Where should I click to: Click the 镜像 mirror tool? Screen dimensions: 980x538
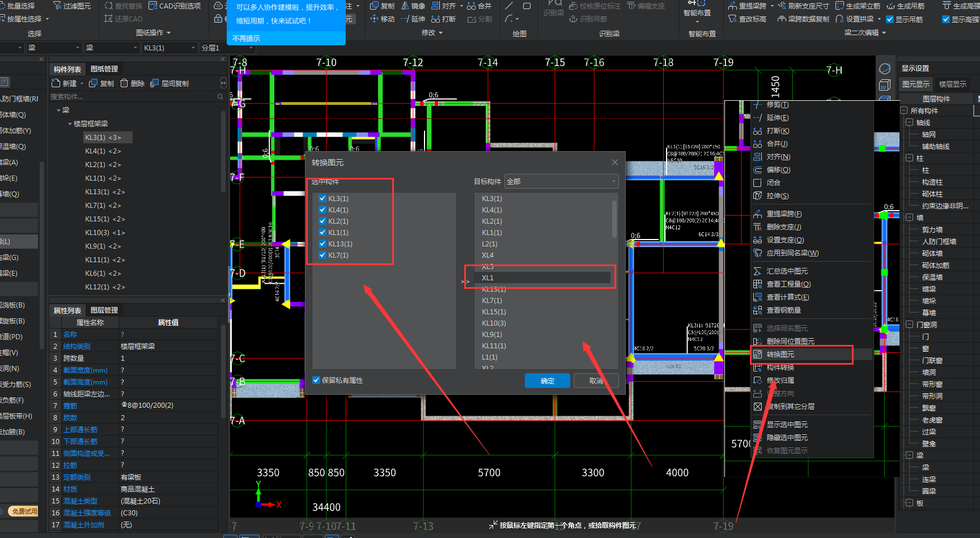pyautogui.click(x=413, y=6)
